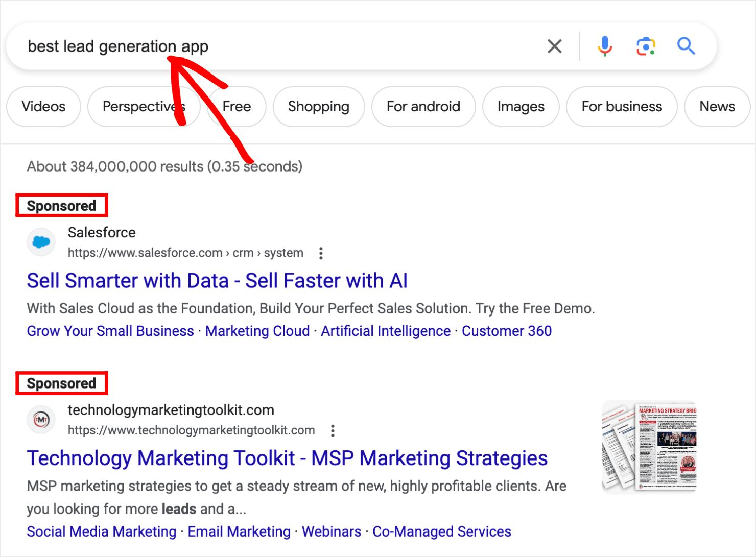Open the MSP Marketing Strategies headline link
The height and width of the screenshot is (557, 756).
[x=288, y=458]
